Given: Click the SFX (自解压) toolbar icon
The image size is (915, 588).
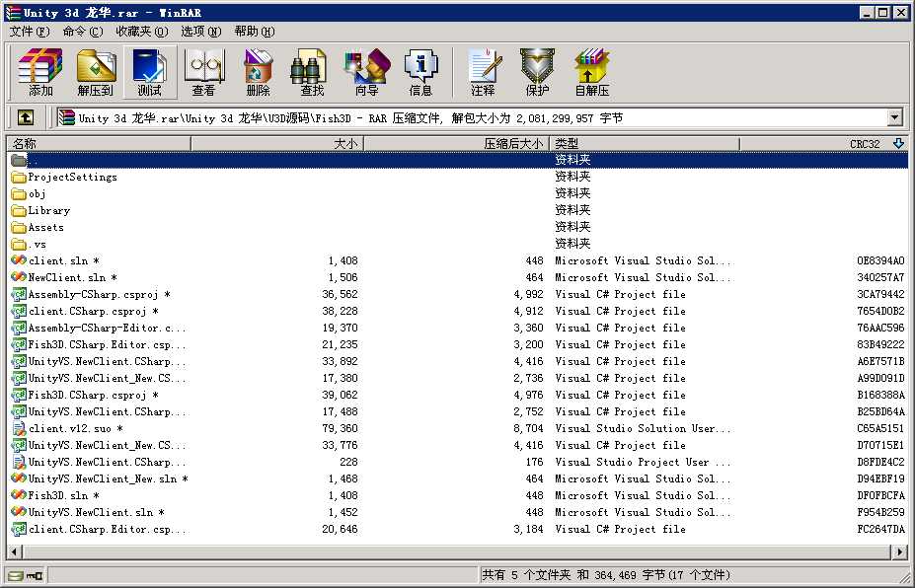Looking at the screenshot, I should point(591,72).
